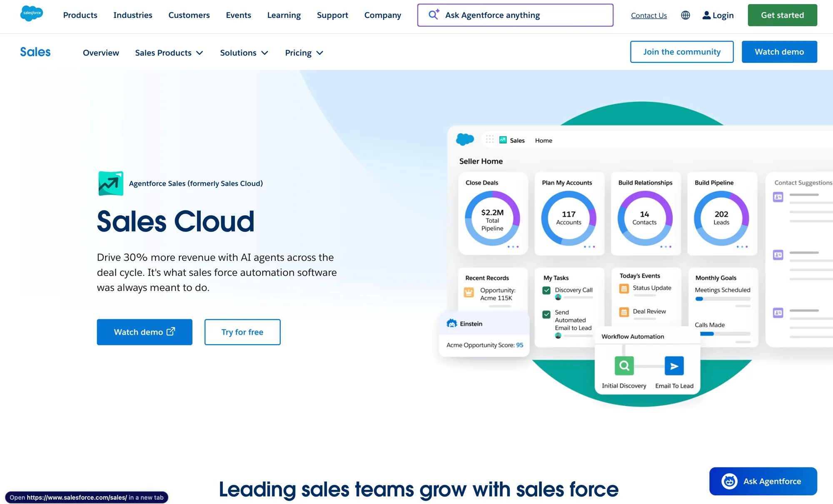Open the Ask Agentforce chat button
Image resolution: width=833 pixels, height=504 pixels.
(763, 482)
